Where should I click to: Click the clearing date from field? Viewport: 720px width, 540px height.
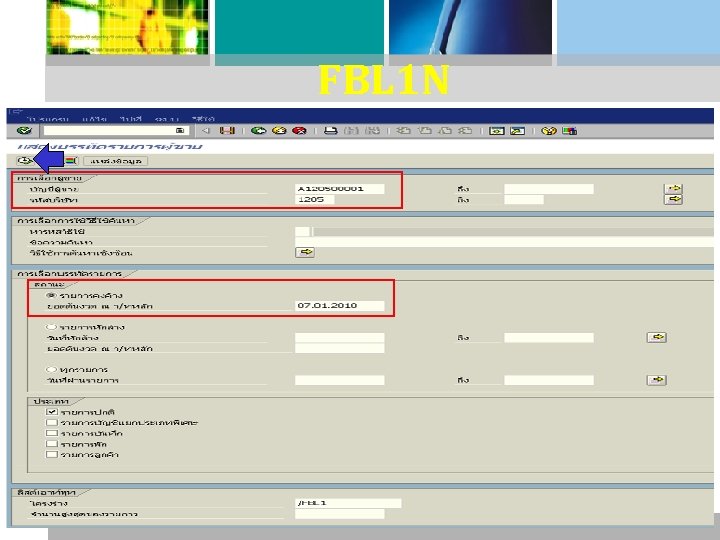(340, 338)
